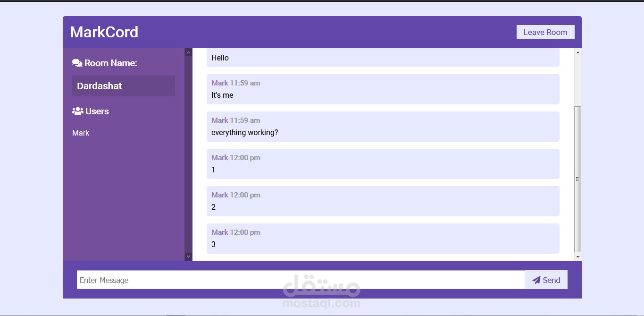Viewport: 644px width, 316px height.
Task: Click the MarkCord logo in the header
Action: (104, 32)
